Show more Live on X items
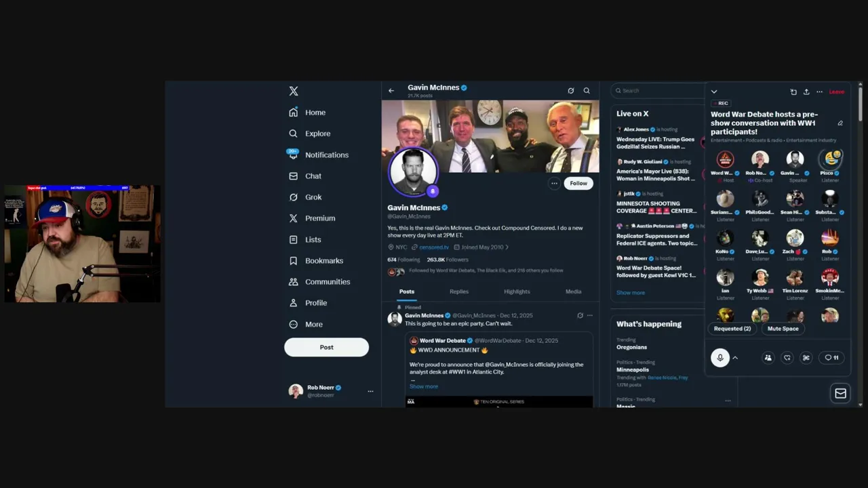 [x=631, y=293]
